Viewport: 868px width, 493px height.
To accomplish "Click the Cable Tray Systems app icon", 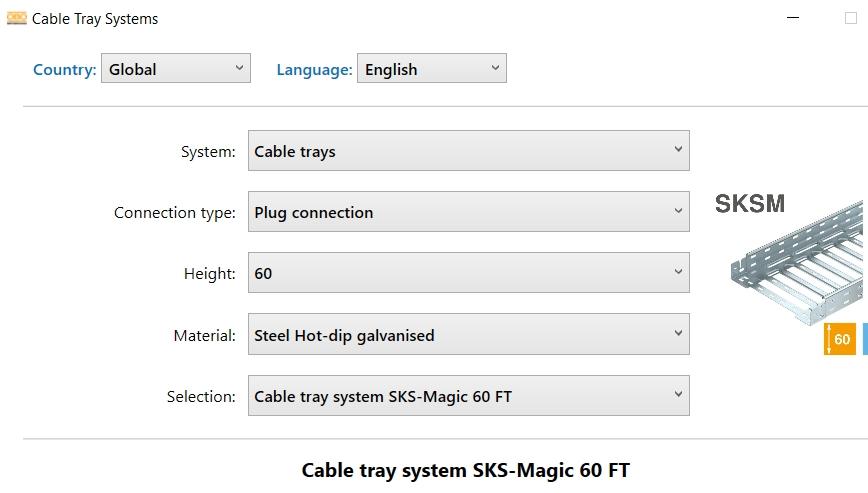I will 16,18.
